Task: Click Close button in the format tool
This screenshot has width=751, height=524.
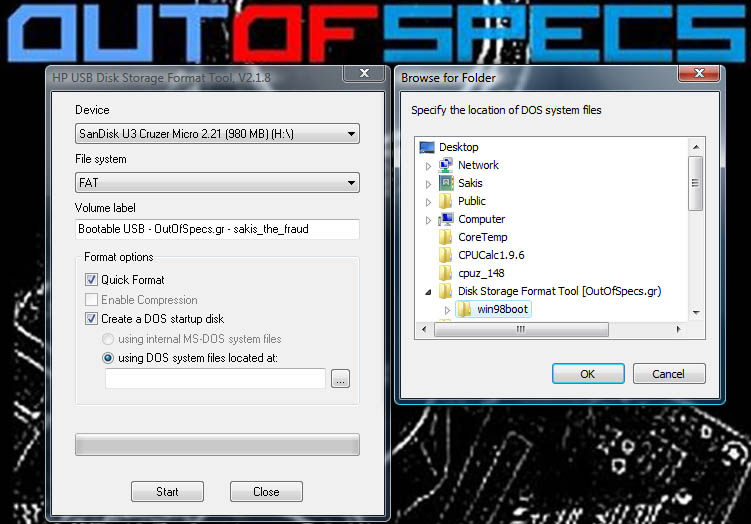Action: [x=266, y=491]
